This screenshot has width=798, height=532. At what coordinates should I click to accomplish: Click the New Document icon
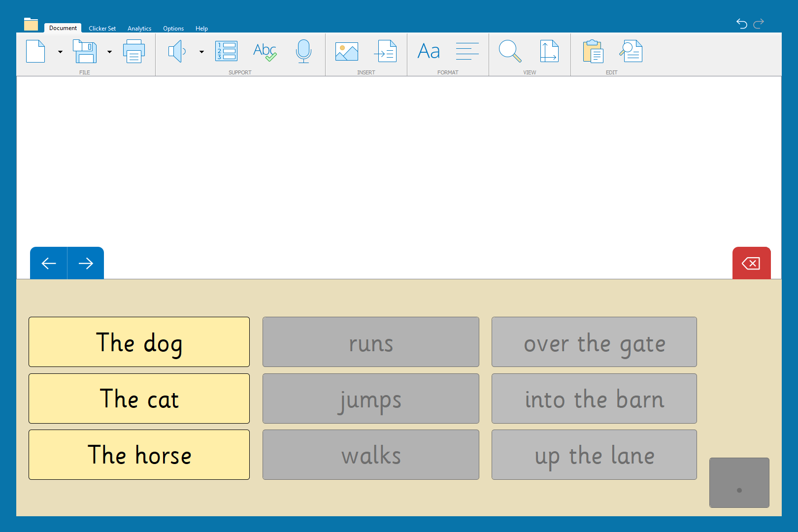[35, 52]
